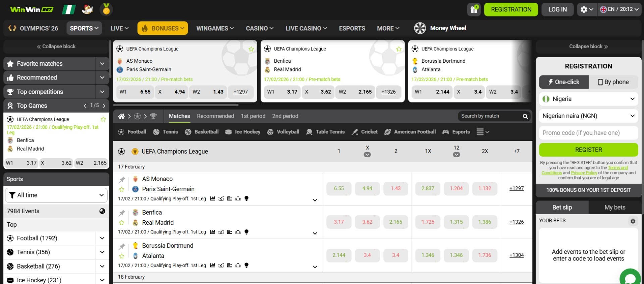Click the horizontal scrollbar under featured matches
This screenshot has height=284, width=644.
175,105
